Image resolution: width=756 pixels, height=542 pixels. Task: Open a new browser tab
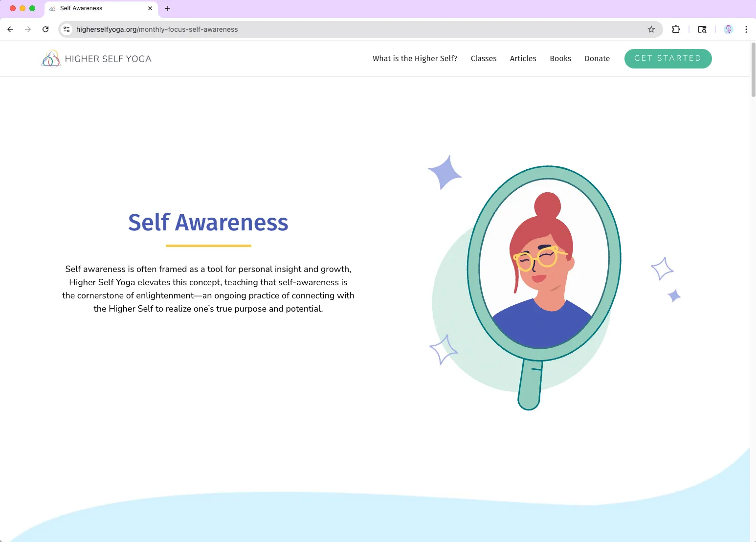point(168,8)
